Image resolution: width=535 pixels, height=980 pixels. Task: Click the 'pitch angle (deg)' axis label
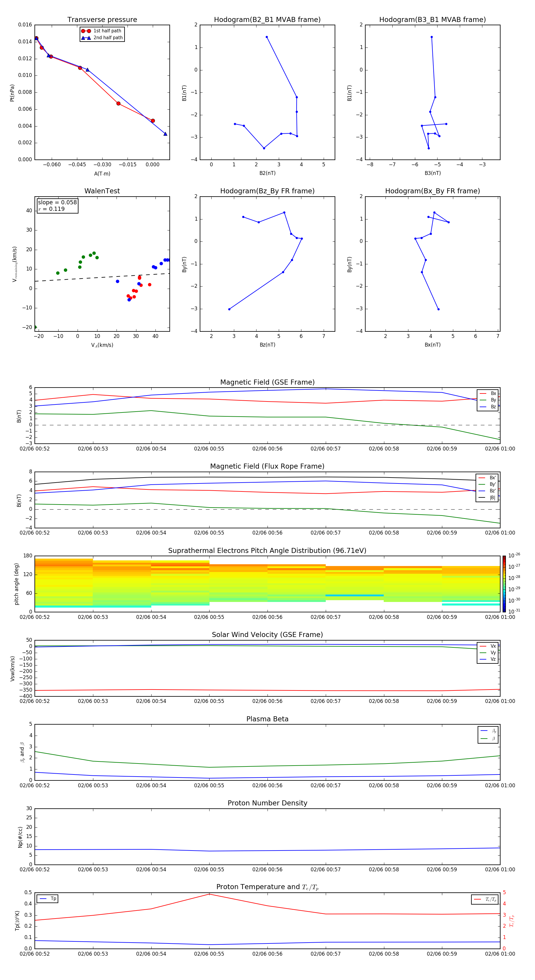click(x=16, y=584)
